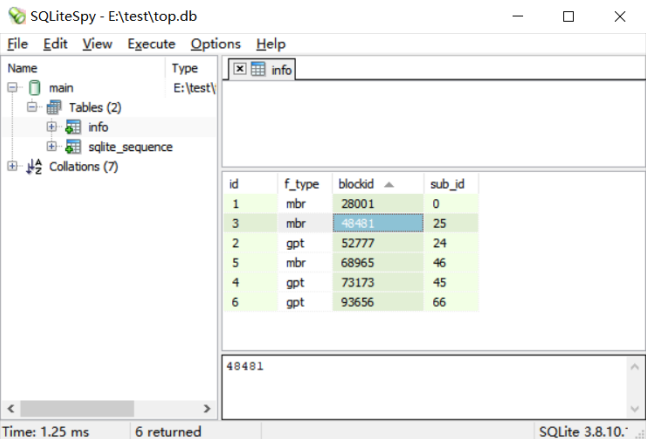Sort by the f_type column header
The height and width of the screenshot is (439, 646).
point(305,184)
